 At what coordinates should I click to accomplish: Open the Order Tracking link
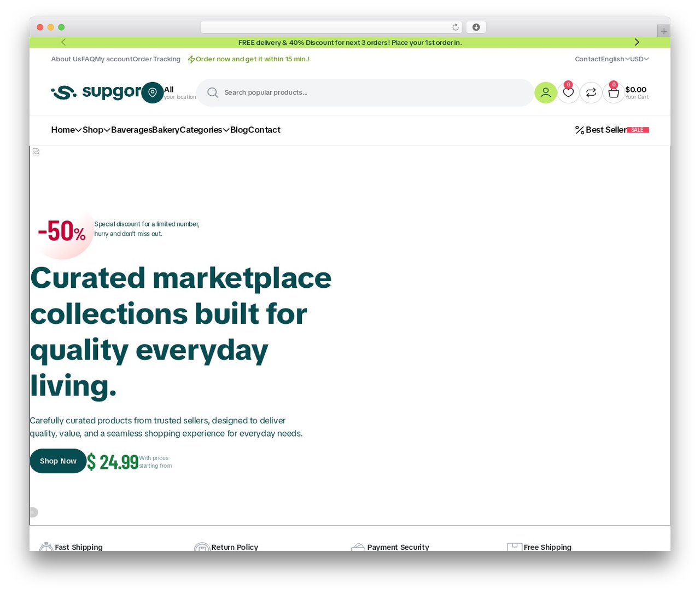click(156, 59)
